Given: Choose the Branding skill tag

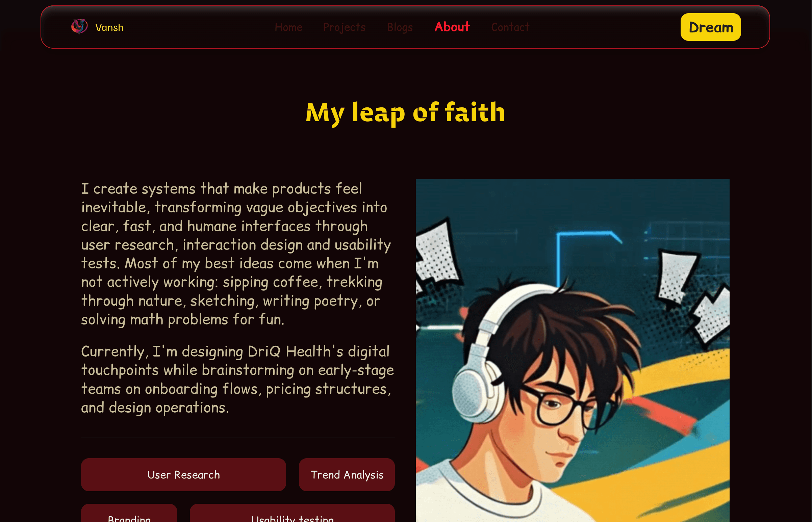Looking at the screenshot, I should click(x=129, y=513).
